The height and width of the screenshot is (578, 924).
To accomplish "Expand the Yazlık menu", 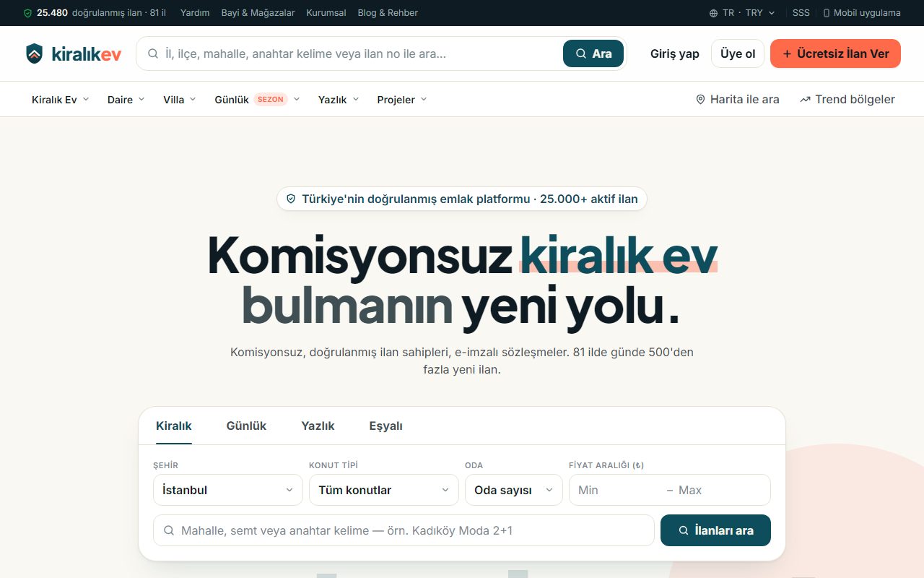I will [339, 100].
